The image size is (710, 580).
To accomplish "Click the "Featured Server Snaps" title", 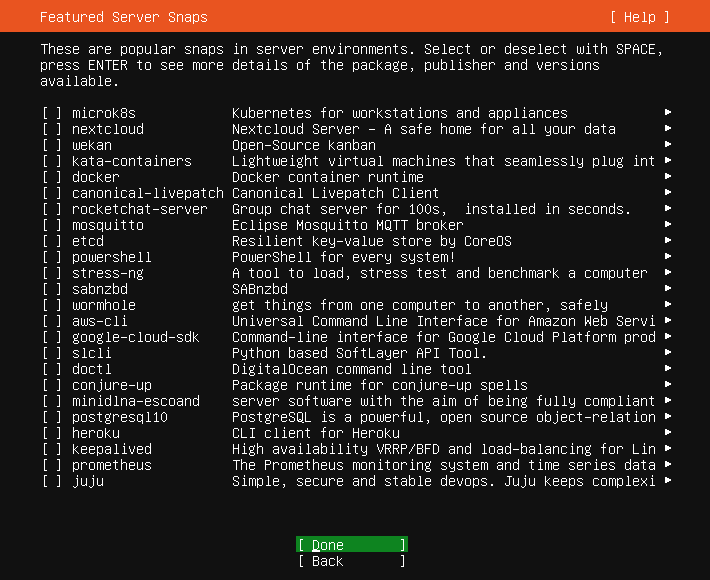I will pos(124,17).
